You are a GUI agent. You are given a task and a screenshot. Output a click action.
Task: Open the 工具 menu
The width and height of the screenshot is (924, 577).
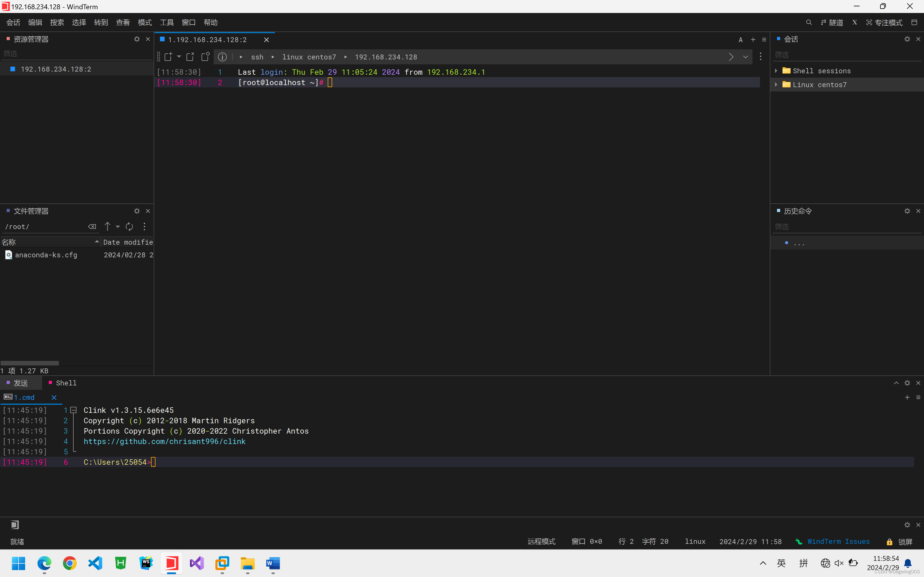tap(167, 23)
